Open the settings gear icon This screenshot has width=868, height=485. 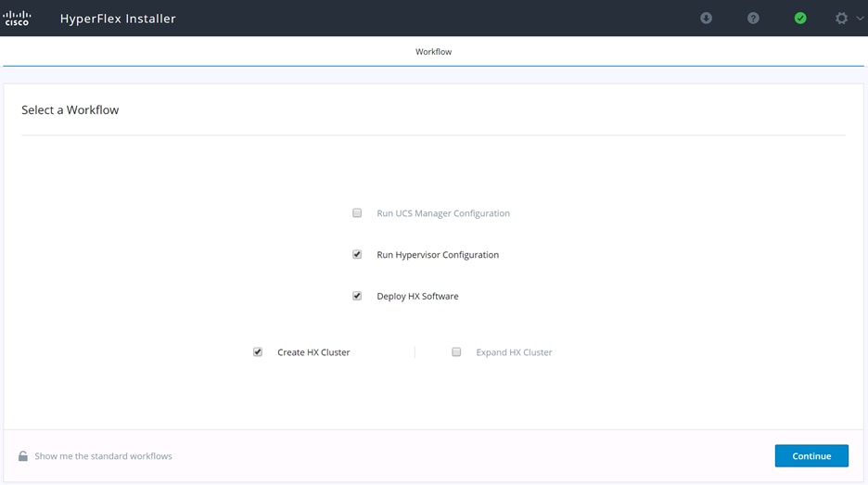(841, 19)
